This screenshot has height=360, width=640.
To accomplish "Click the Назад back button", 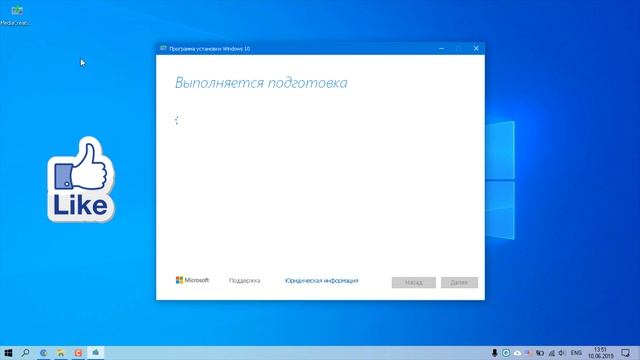I will pyautogui.click(x=413, y=282).
